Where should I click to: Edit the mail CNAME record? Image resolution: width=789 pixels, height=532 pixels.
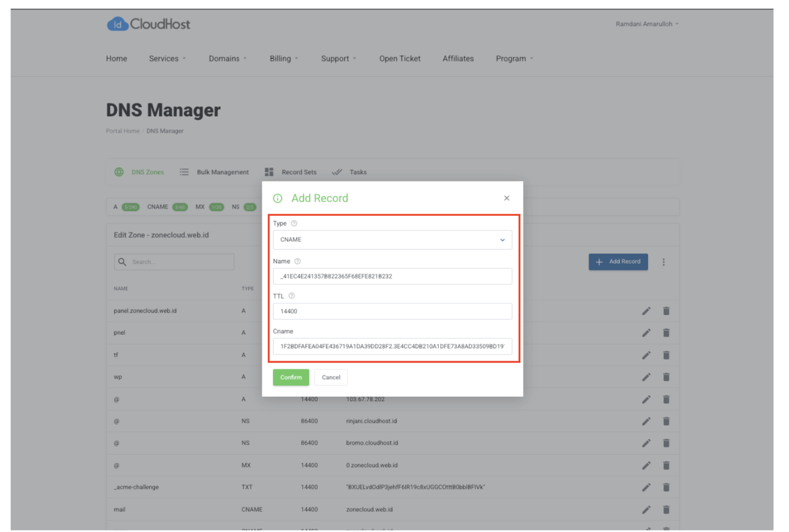point(646,510)
